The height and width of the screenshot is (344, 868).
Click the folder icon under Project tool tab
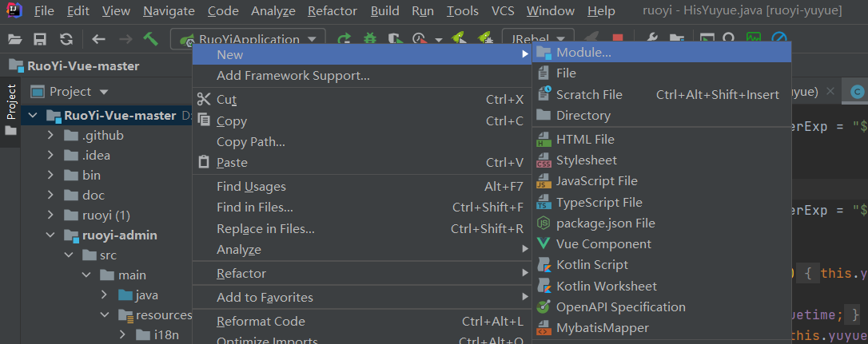pyautogui.click(x=10, y=131)
